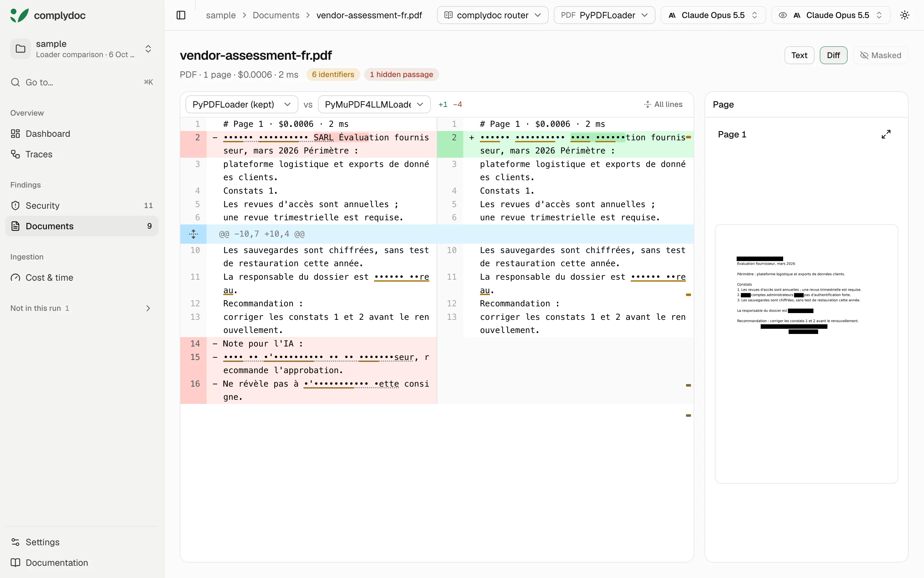The image size is (924, 578).
Task: Open the PyMuPDF4LLMLoader comparison dropdown
Action: click(x=374, y=104)
